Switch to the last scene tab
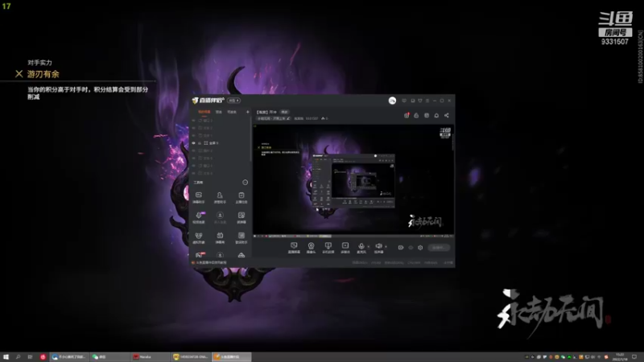Screen dimensions: 644x362 [232, 112]
